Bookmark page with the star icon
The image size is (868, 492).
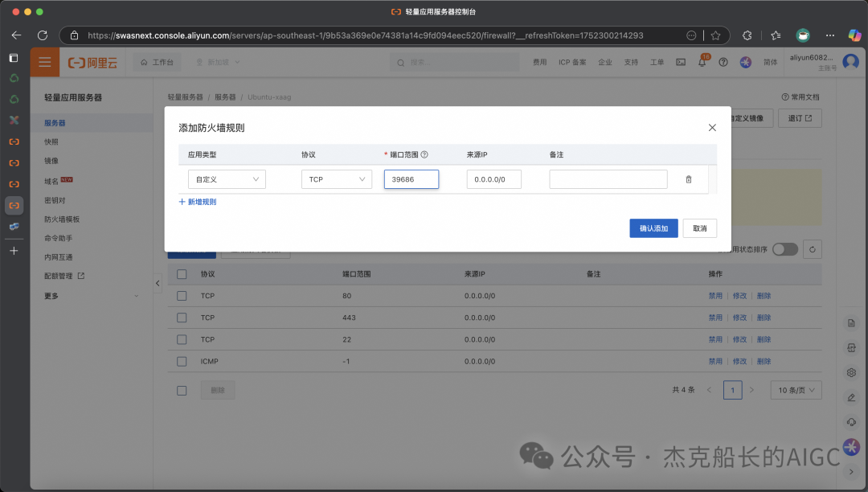tap(716, 35)
